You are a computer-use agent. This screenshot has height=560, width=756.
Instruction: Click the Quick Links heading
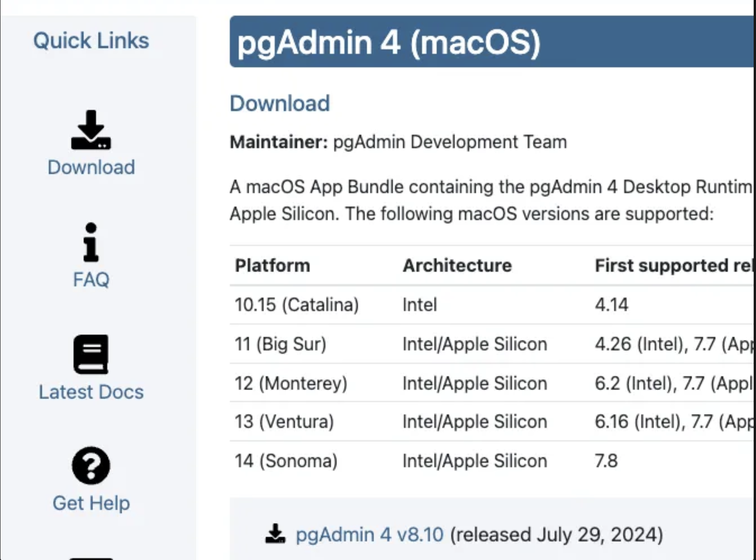point(91,41)
